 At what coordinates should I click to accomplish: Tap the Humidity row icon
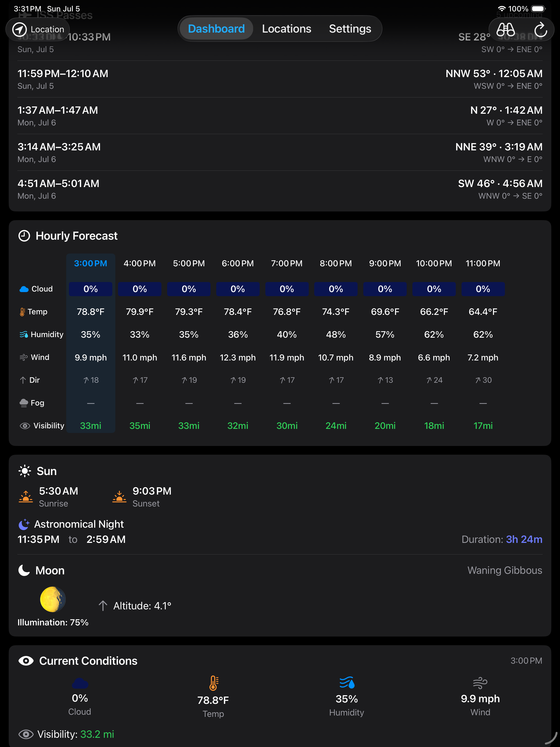[x=24, y=334]
